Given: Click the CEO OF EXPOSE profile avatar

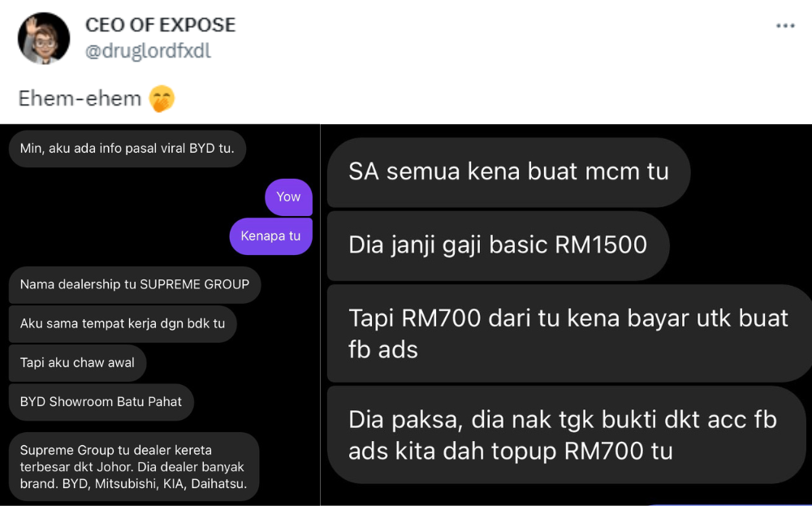Looking at the screenshot, I should coord(44,38).
